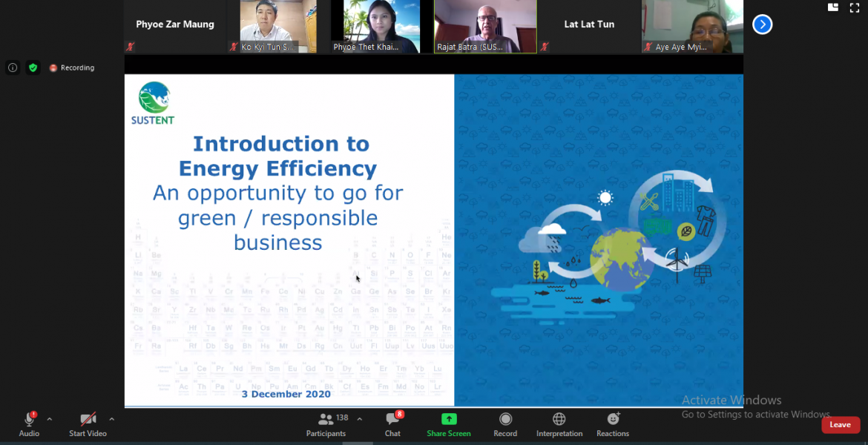Click the wind turbine icon on slide
This screenshot has height=445, width=868.
click(677, 265)
